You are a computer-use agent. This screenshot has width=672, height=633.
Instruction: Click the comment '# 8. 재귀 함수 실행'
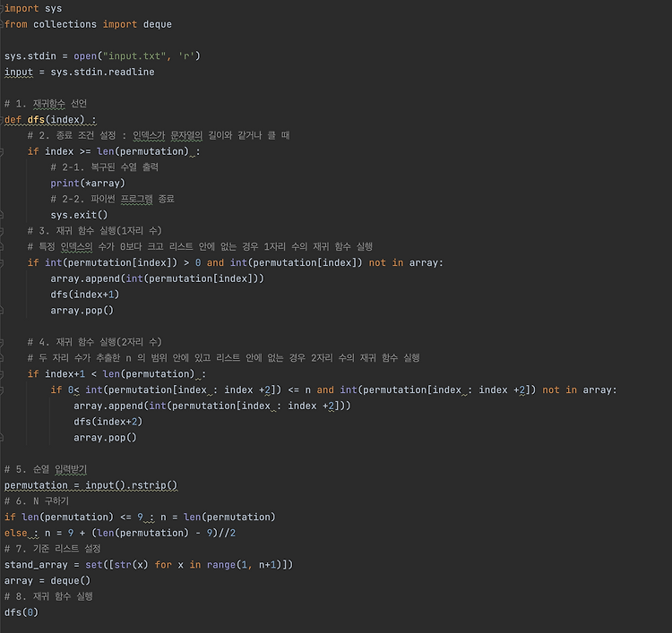pyautogui.click(x=48, y=596)
